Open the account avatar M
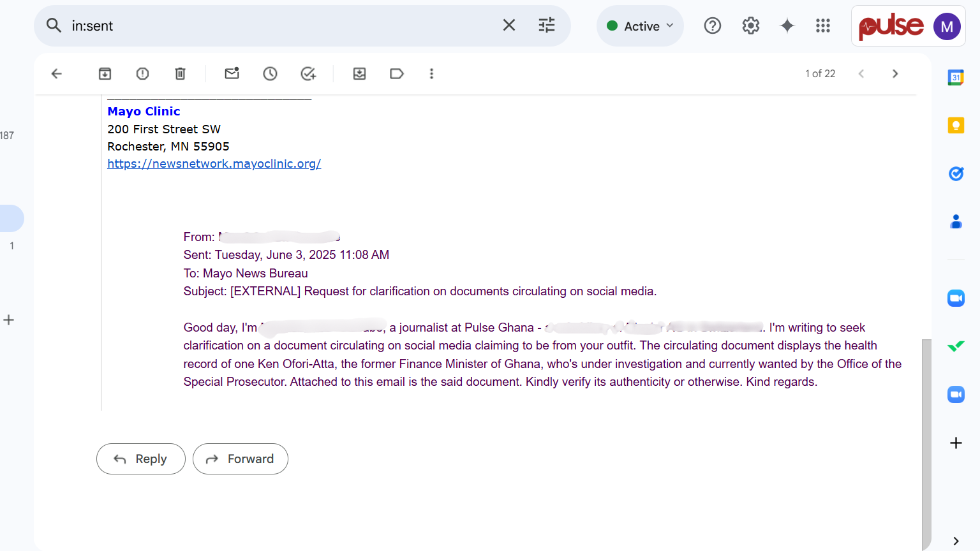Viewport: 980px width, 551px height. 947,27
